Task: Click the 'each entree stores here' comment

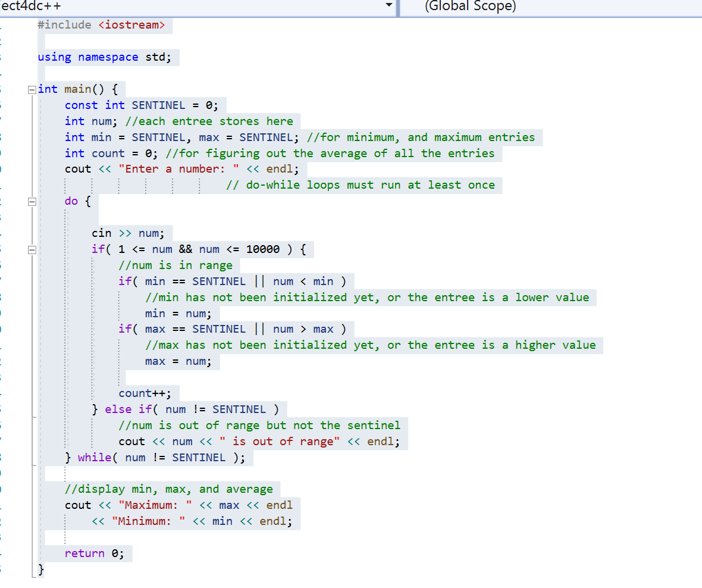Action: click(x=209, y=121)
